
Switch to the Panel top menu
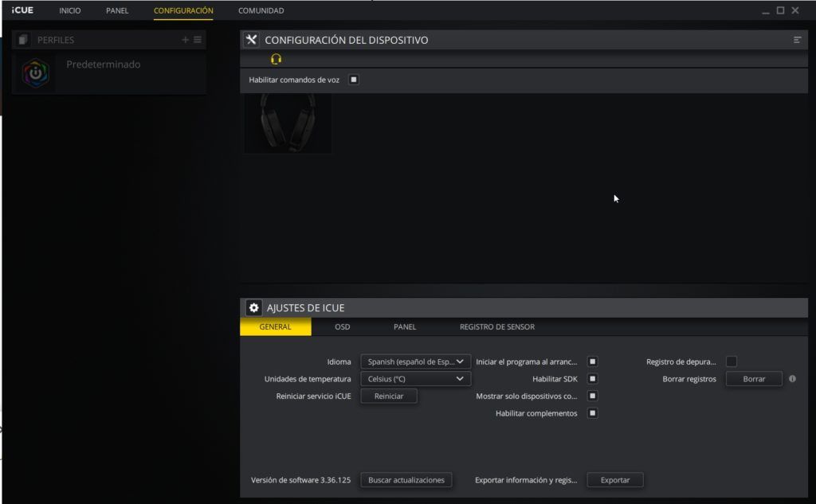pos(117,10)
